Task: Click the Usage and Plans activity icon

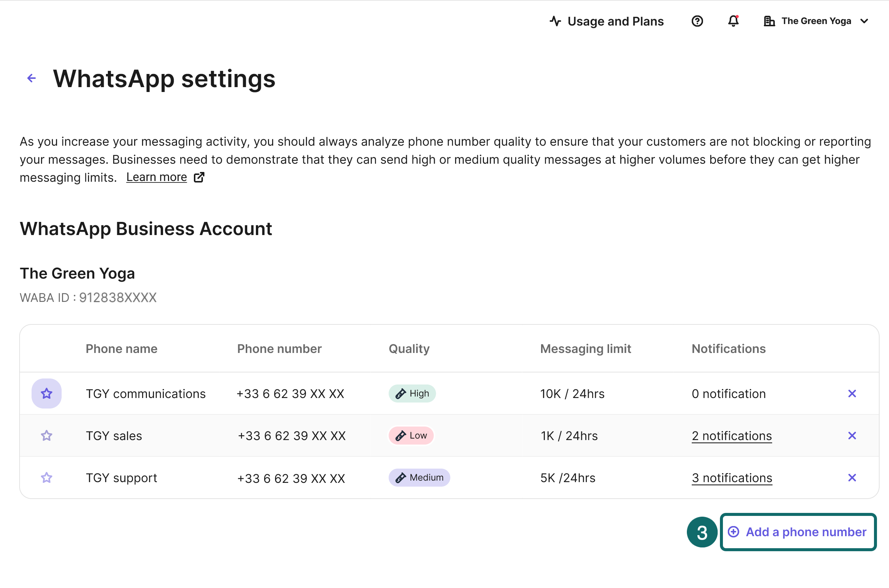Action: (x=555, y=21)
